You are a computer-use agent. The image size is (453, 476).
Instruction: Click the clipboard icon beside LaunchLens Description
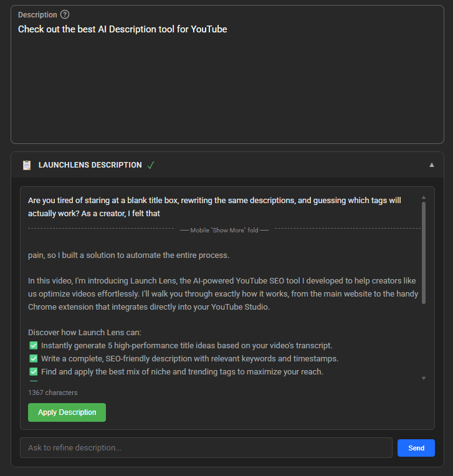pyautogui.click(x=27, y=165)
